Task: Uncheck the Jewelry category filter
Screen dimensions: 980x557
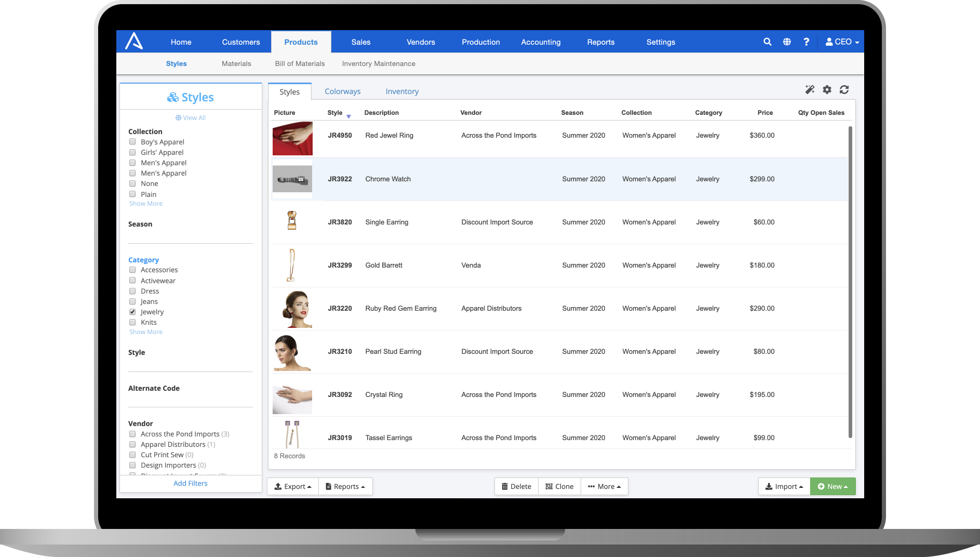Action: coord(132,312)
